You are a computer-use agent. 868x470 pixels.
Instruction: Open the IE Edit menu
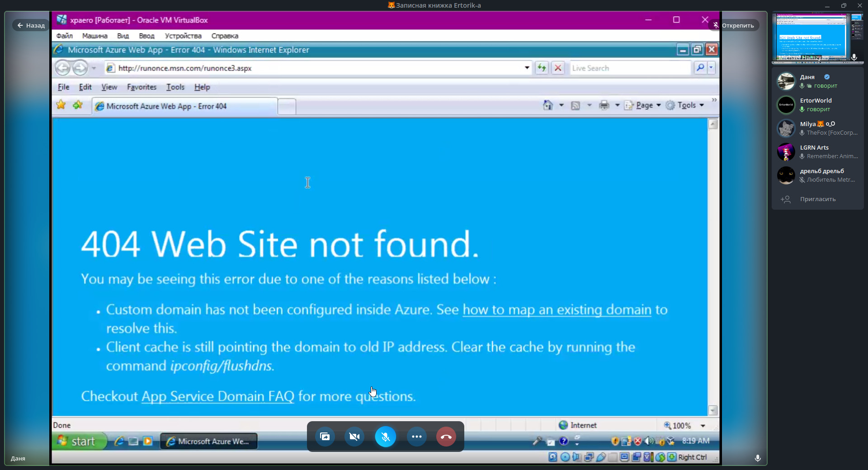tap(85, 87)
